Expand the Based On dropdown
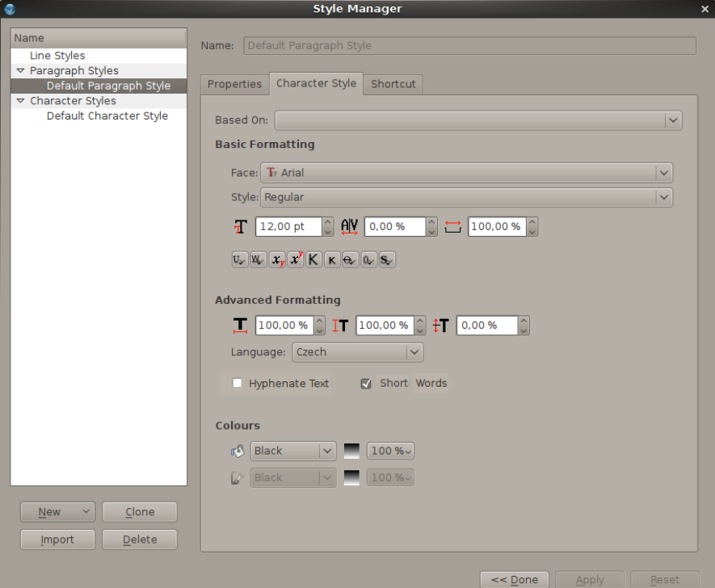Image resolution: width=715 pixels, height=588 pixels. (478, 120)
